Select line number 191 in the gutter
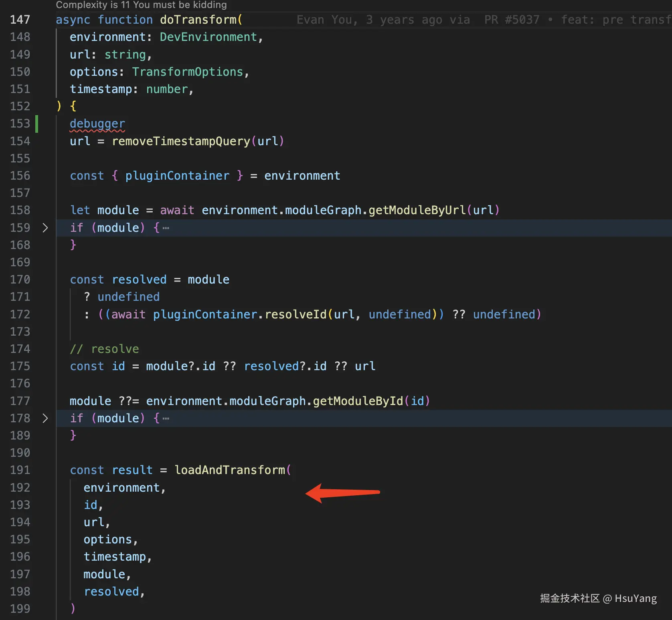Screen dimensions: 672x620 click(20, 470)
